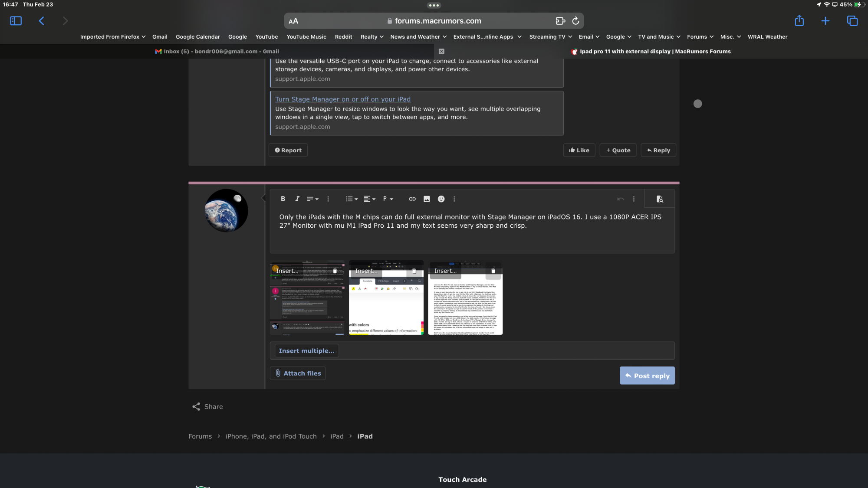This screenshot has height=488, width=868.
Task: Open the smilies emoji picker
Action: 441,199
